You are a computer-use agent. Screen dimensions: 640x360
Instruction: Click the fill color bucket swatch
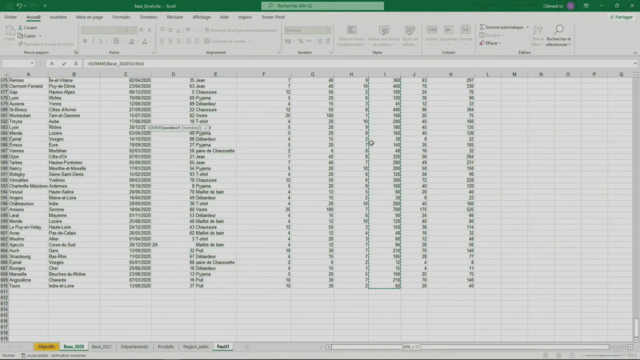click(131, 41)
